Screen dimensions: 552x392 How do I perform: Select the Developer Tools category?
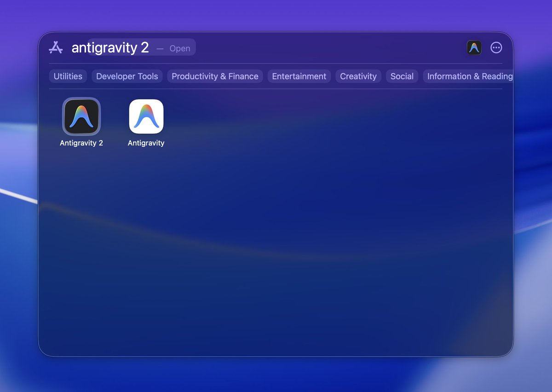(127, 76)
